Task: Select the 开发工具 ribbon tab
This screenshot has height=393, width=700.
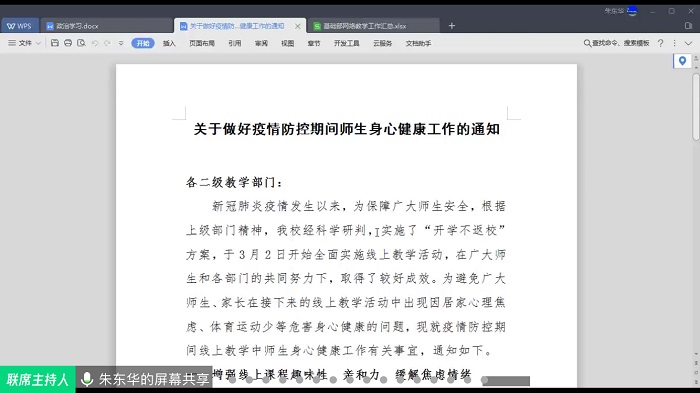Action: pyautogui.click(x=346, y=43)
